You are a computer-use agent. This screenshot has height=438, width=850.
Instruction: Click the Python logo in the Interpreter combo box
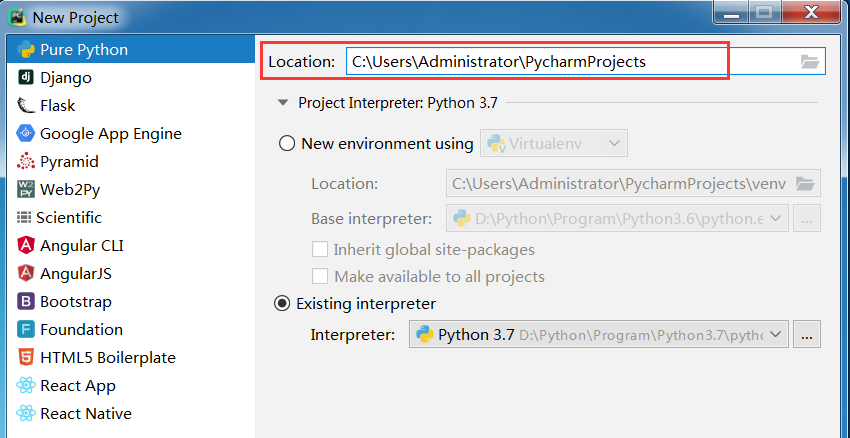(x=424, y=335)
